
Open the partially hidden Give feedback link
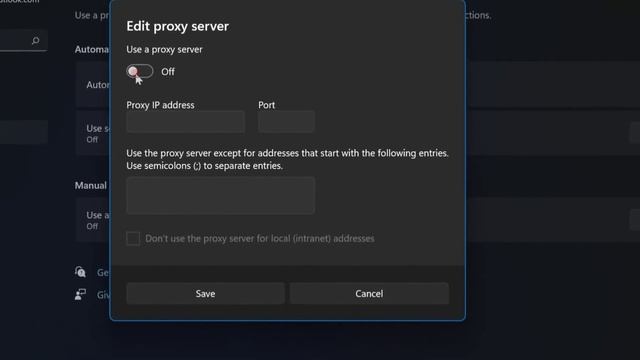coord(103,295)
